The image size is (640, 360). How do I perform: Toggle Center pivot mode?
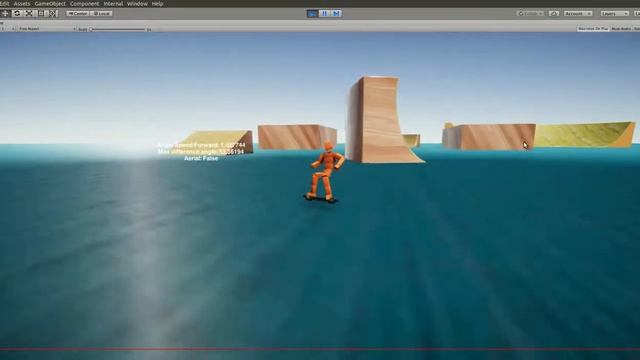click(x=78, y=13)
